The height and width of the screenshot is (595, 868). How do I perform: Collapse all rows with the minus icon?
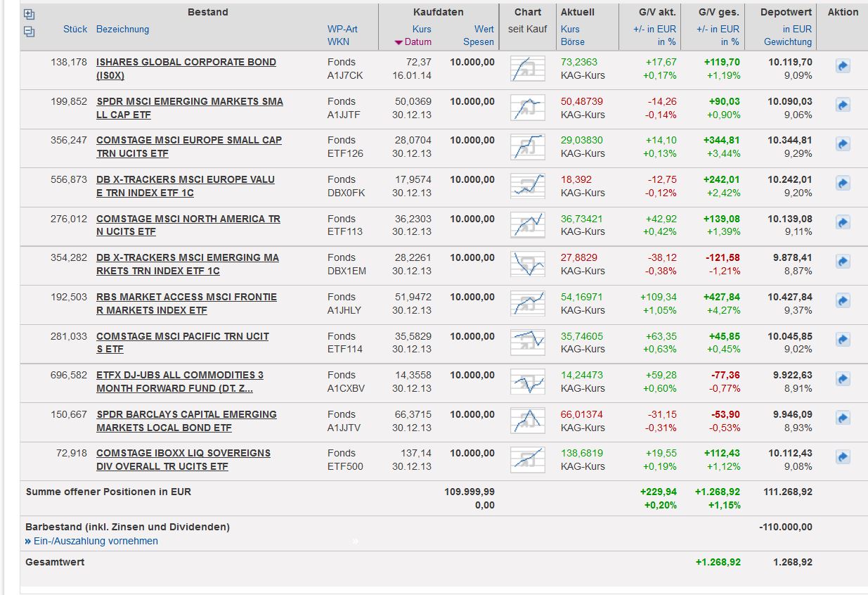[29, 31]
